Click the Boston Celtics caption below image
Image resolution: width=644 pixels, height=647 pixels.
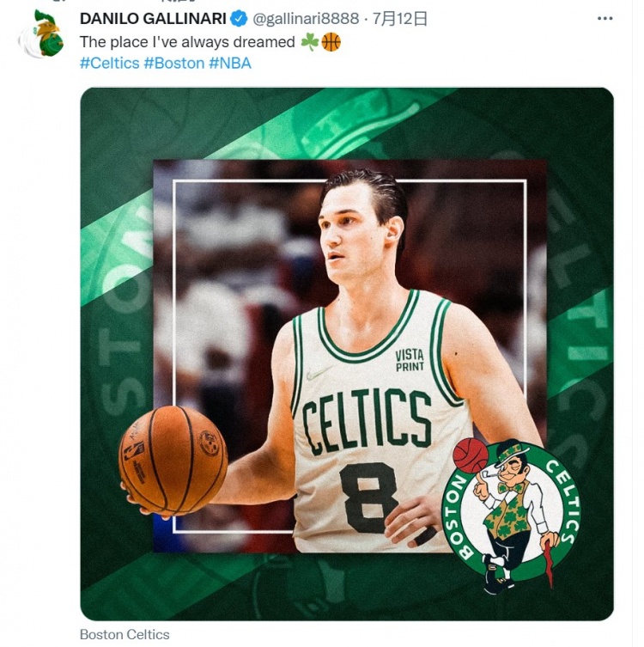[x=125, y=635]
